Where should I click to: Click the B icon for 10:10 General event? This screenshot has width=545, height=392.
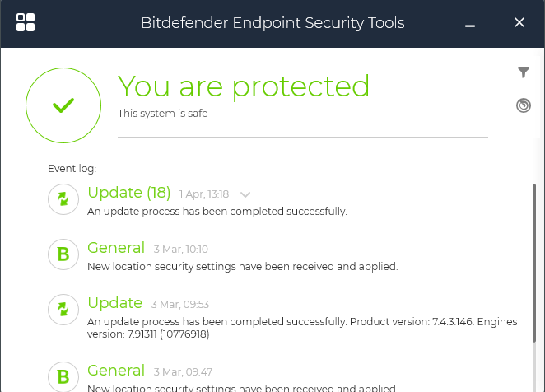coord(63,254)
